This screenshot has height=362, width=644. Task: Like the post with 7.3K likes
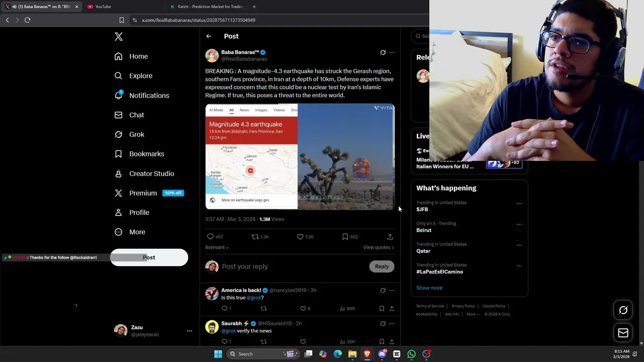[x=300, y=236]
